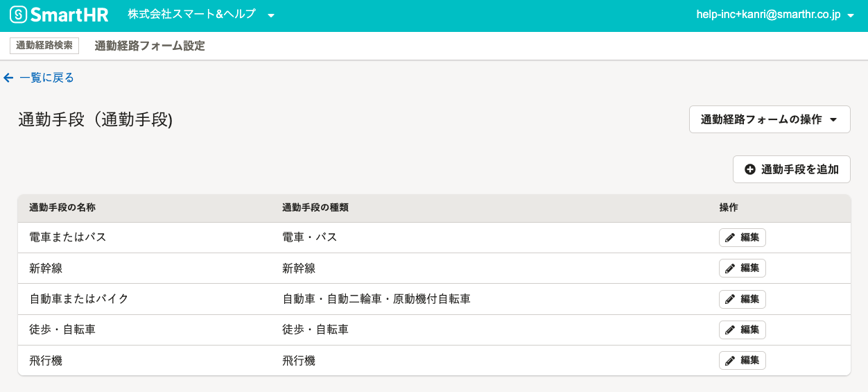Select the 通勤経路フォーム設定 tab

(150, 46)
